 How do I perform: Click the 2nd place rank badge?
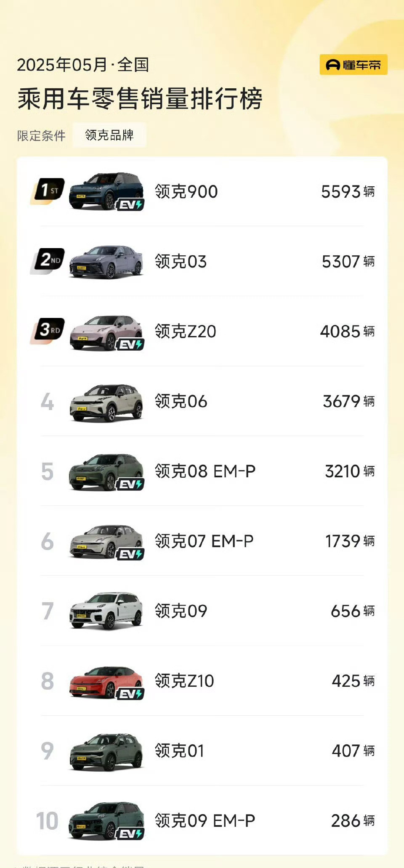coord(48,261)
